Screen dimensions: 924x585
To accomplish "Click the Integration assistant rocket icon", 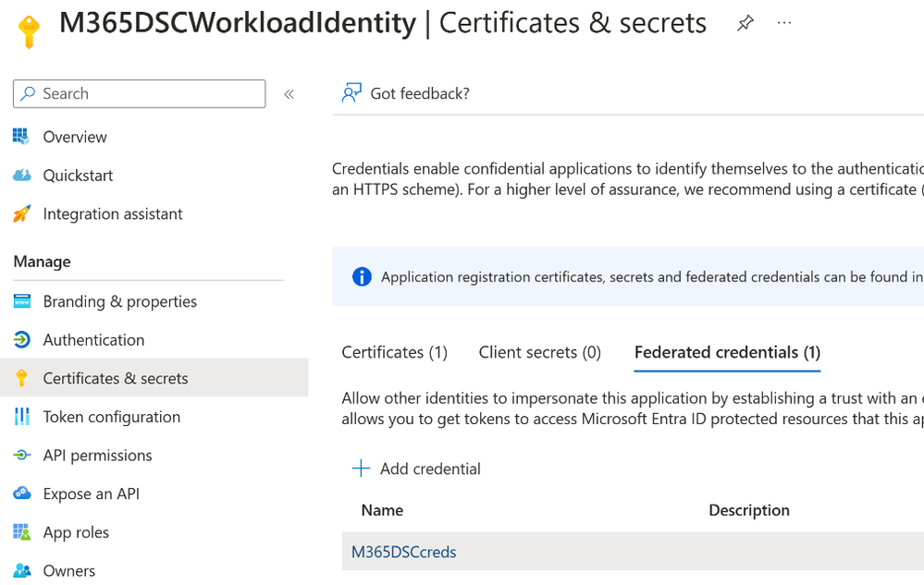I will (x=21, y=213).
